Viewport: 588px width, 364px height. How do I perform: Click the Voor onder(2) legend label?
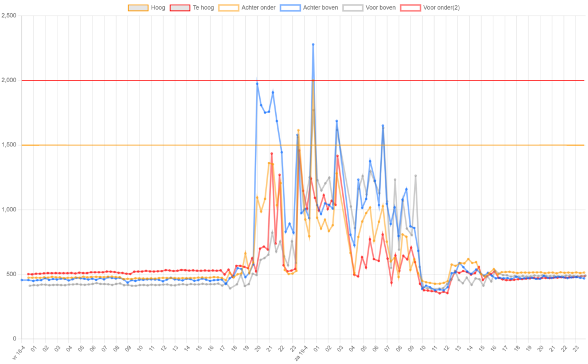(440, 7)
